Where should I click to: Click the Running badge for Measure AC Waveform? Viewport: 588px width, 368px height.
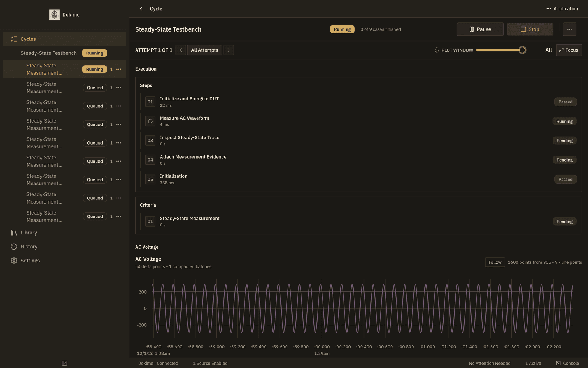pos(564,121)
